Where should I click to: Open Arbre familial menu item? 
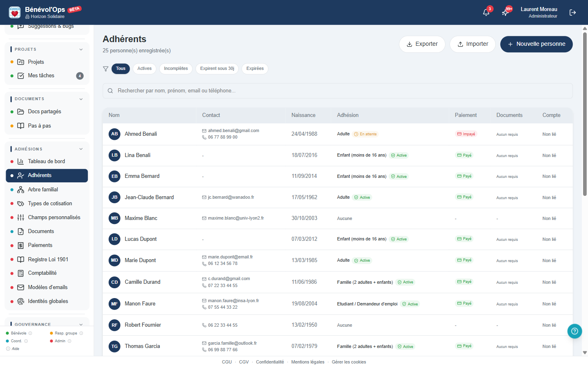[x=47, y=190]
